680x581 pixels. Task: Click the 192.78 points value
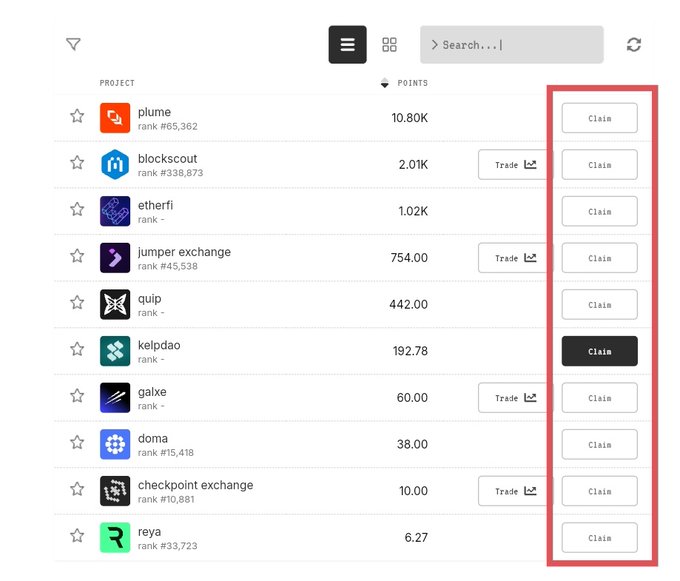coord(410,351)
